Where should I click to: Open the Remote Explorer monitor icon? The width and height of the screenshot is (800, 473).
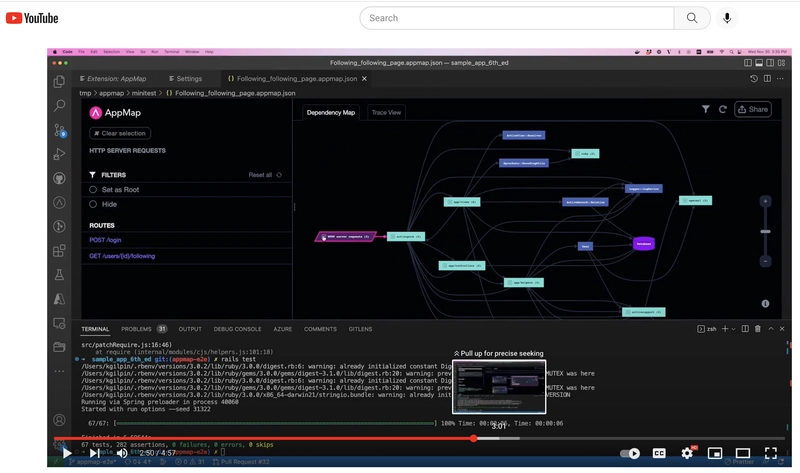click(59, 323)
